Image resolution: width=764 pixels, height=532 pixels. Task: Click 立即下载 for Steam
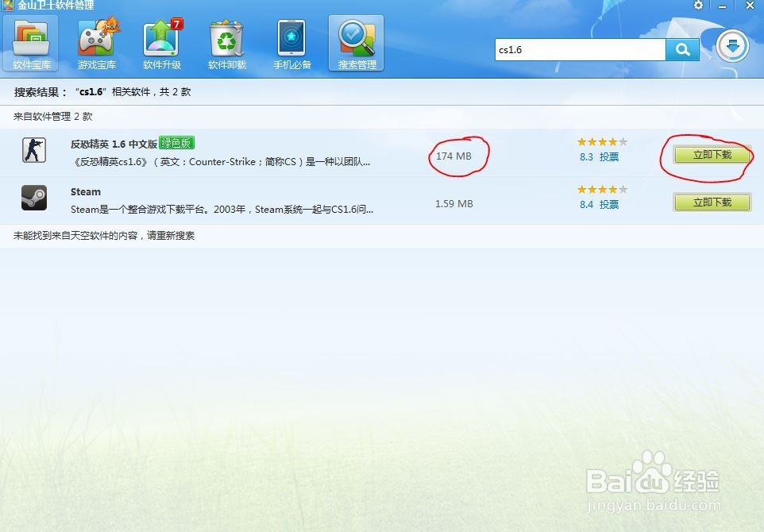pos(712,202)
